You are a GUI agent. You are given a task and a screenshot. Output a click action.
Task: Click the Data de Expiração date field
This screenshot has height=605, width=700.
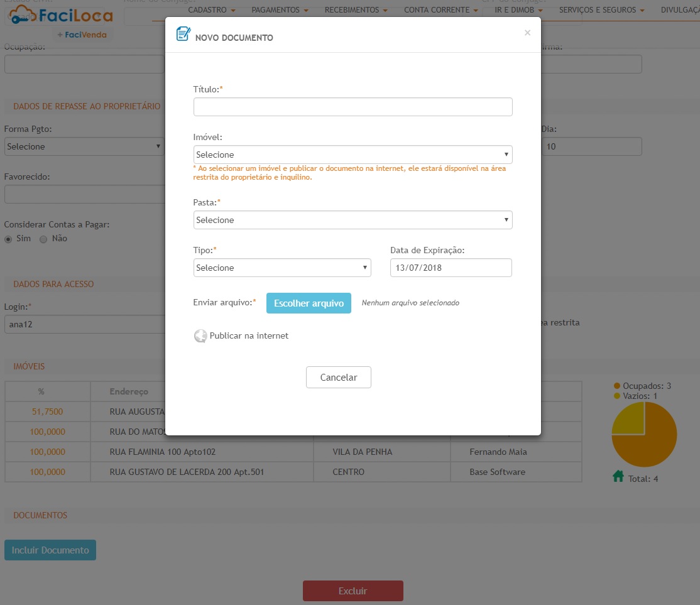451,268
